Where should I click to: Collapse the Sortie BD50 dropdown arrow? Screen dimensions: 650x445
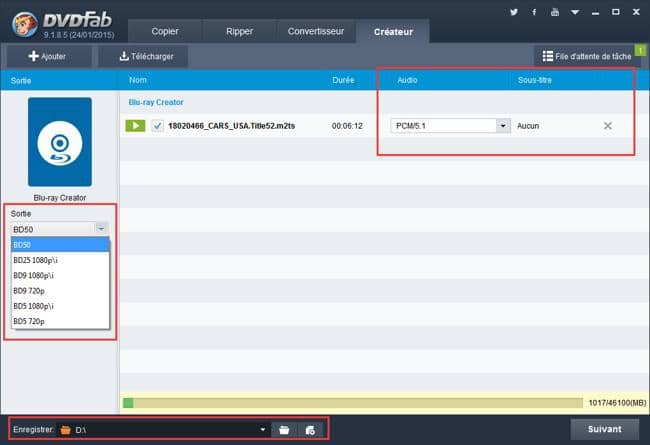coord(101,229)
